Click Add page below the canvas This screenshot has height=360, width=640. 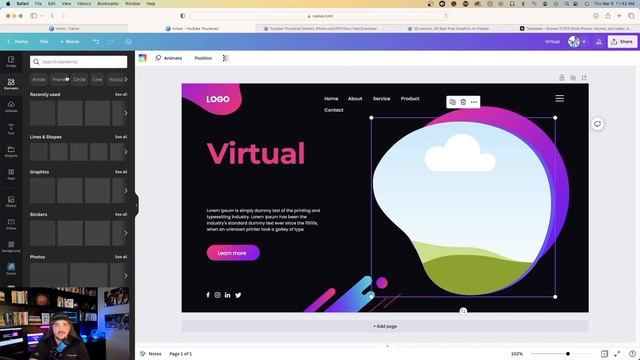click(385, 326)
